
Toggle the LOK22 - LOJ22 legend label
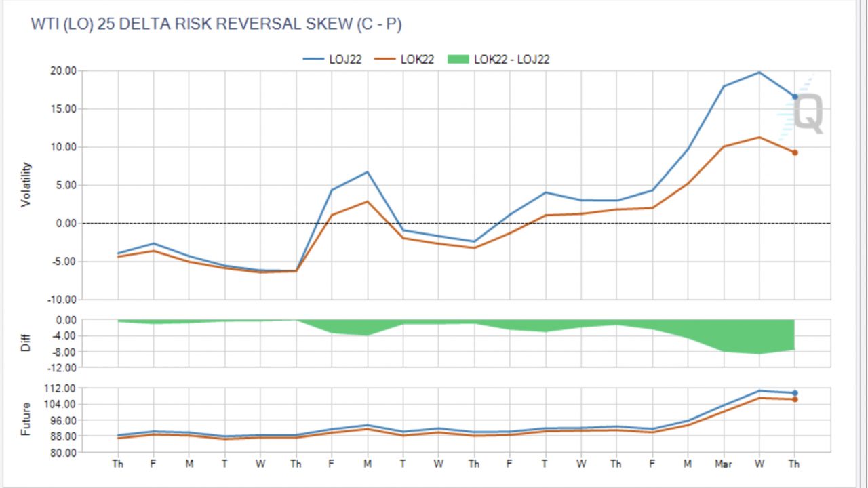pos(511,60)
